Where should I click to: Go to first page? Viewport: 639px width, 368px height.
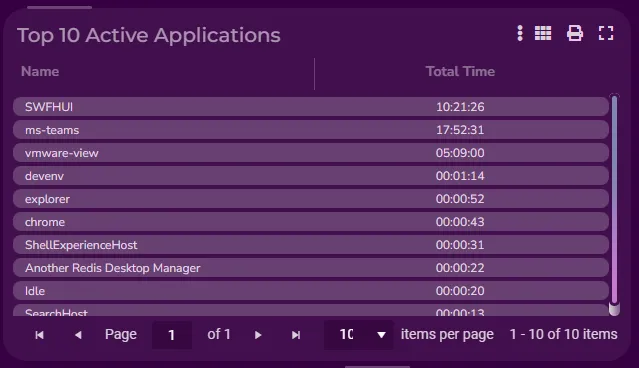[x=40, y=335]
